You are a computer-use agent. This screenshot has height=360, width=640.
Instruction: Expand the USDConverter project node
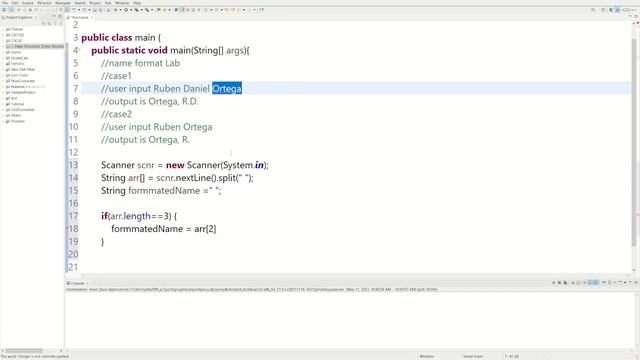(x=3, y=109)
